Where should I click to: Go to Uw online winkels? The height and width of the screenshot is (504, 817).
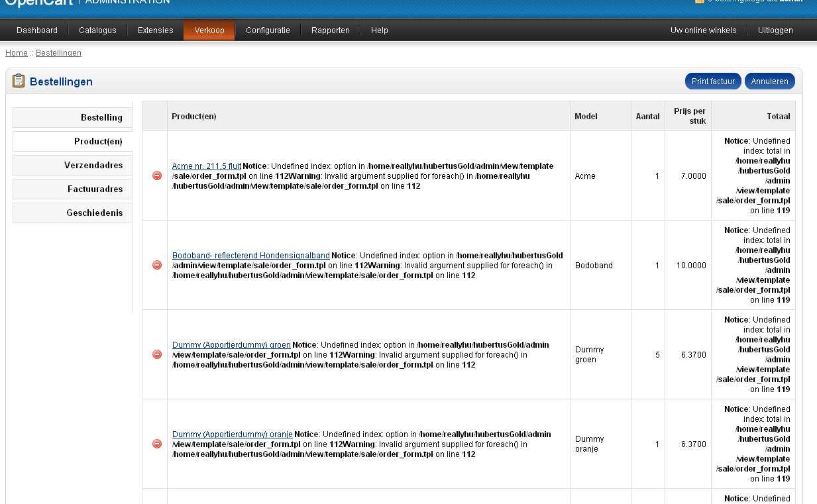coord(703,30)
